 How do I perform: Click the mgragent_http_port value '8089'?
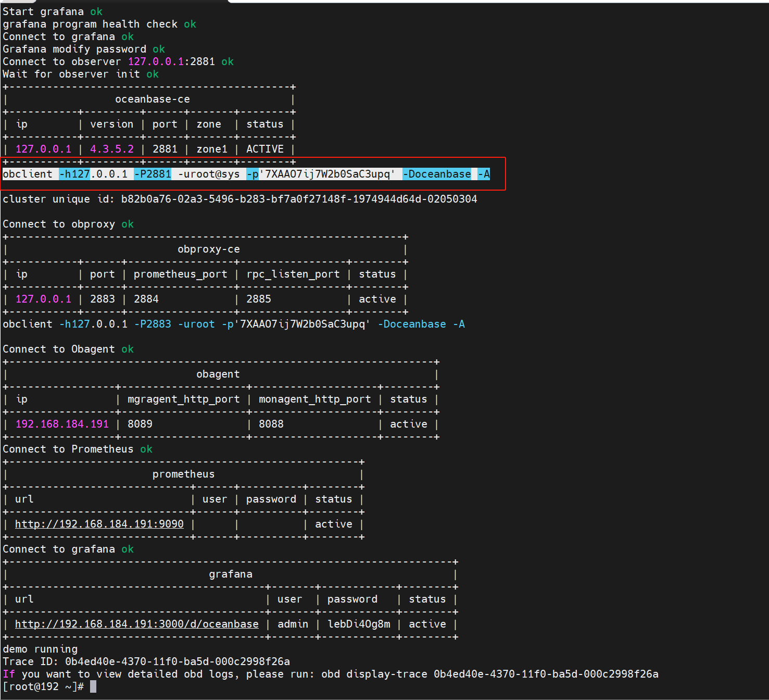tap(140, 424)
